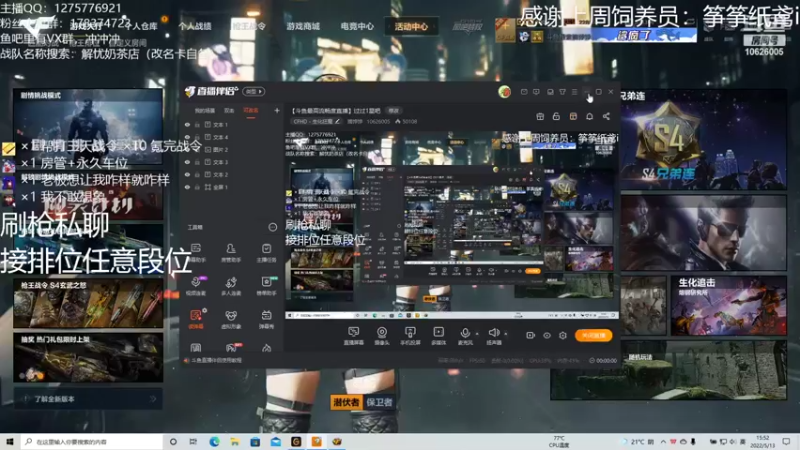Open the 虚拟形象 bear-face tool
Screen dimensions: 800x450
(231, 319)
